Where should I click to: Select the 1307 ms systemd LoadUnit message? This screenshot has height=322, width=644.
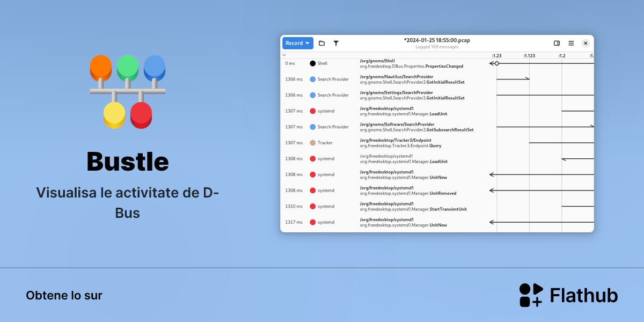pyautogui.click(x=437, y=111)
